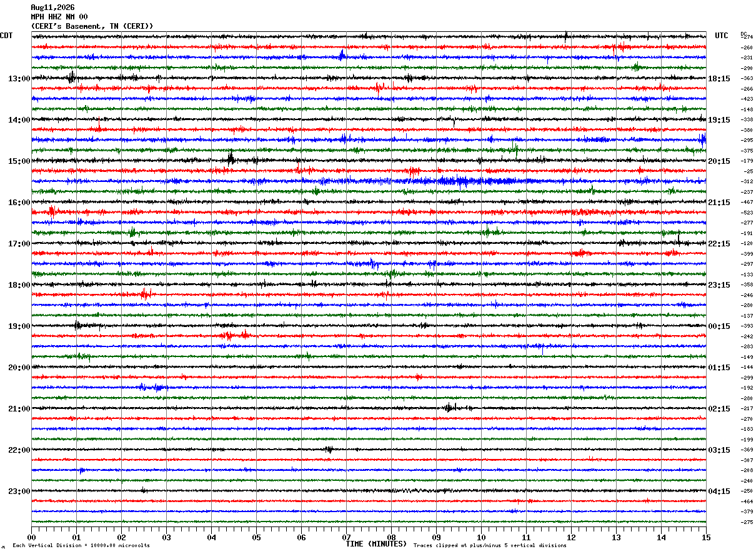
Task: Click the DC offset value -120
Action: [747, 244]
